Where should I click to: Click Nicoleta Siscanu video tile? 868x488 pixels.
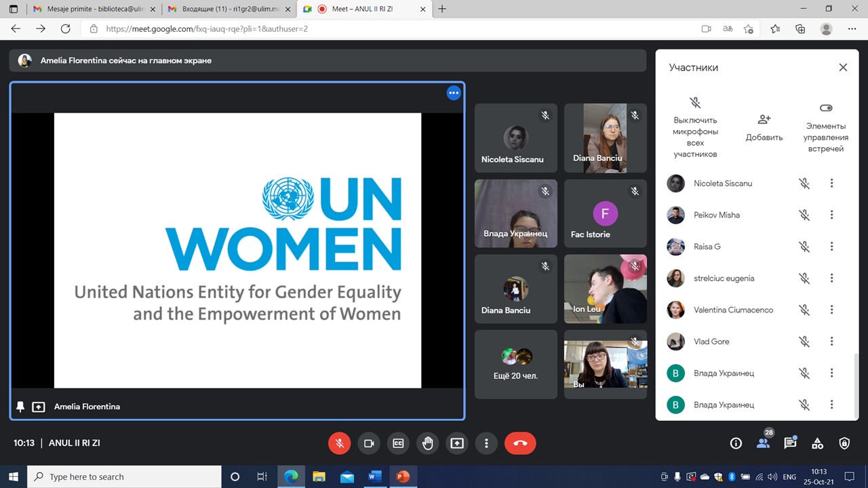point(515,138)
